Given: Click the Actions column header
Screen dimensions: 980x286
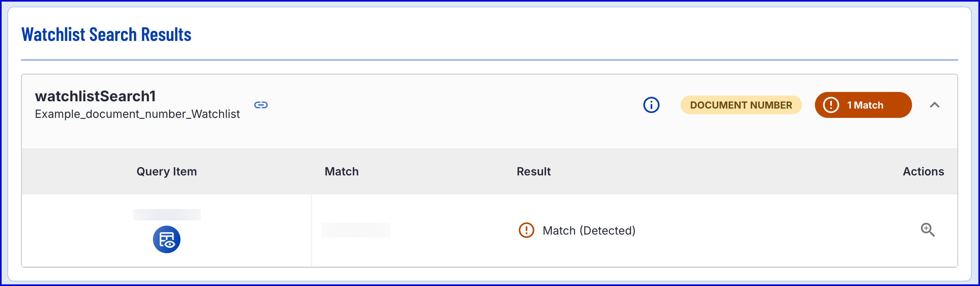Looking at the screenshot, I should (x=923, y=171).
